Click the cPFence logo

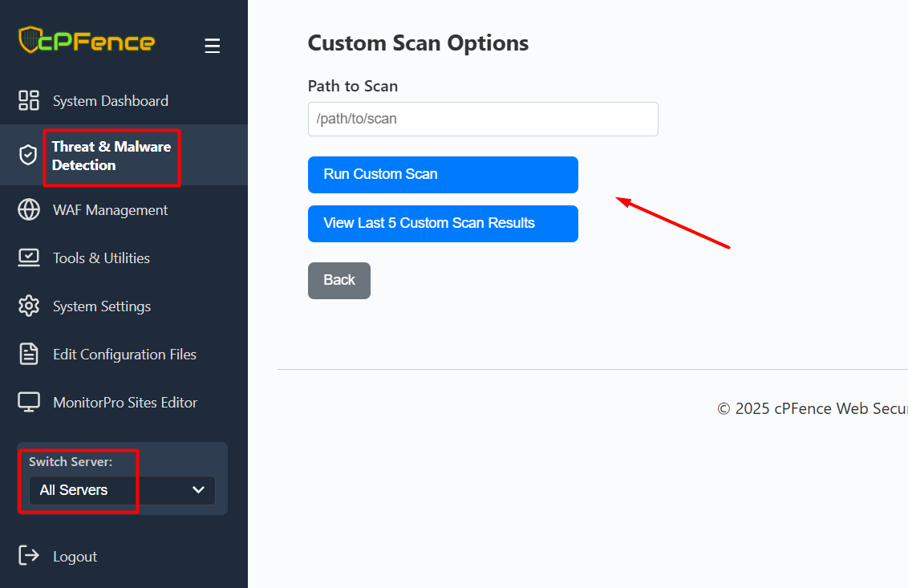point(87,40)
